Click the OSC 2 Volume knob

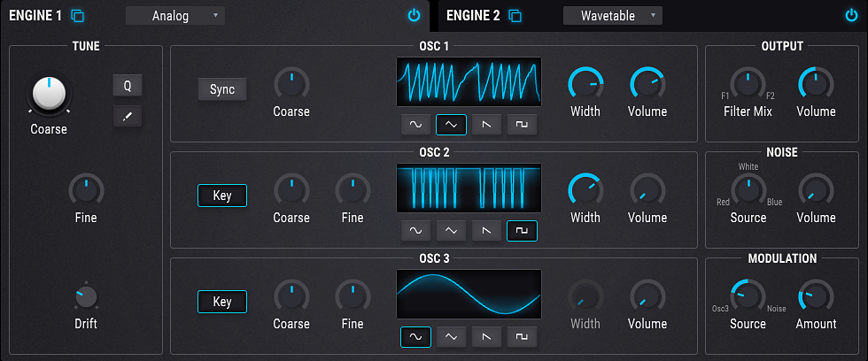pos(647,191)
